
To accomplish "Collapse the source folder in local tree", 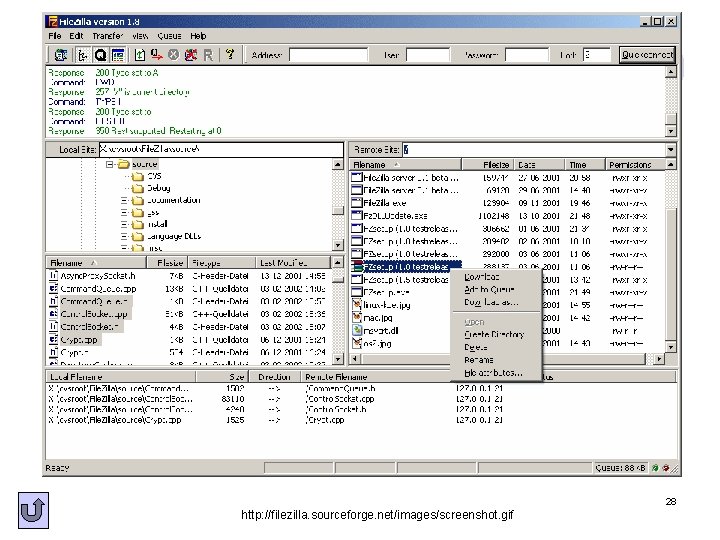I will tap(109, 164).
